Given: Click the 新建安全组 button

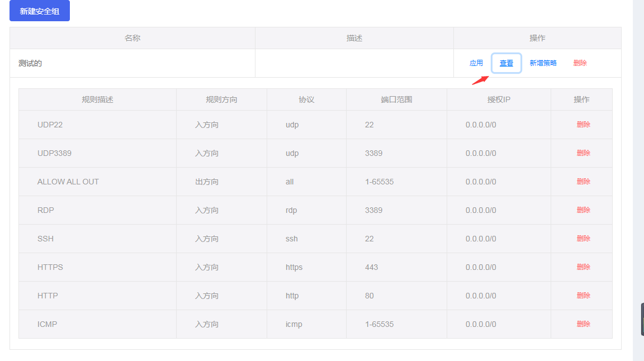Looking at the screenshot, I should coord(40,11).
